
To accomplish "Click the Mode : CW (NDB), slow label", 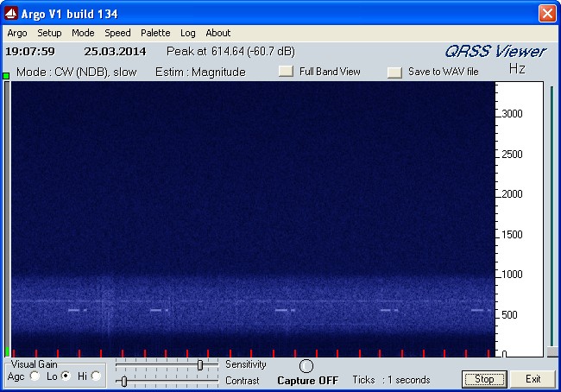I will coord(77,73).
